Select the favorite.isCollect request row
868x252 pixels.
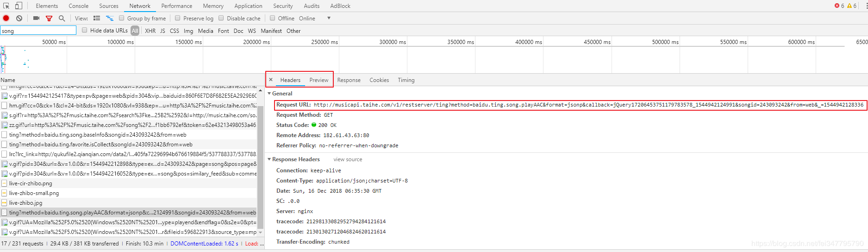click(x=129, y=144)
